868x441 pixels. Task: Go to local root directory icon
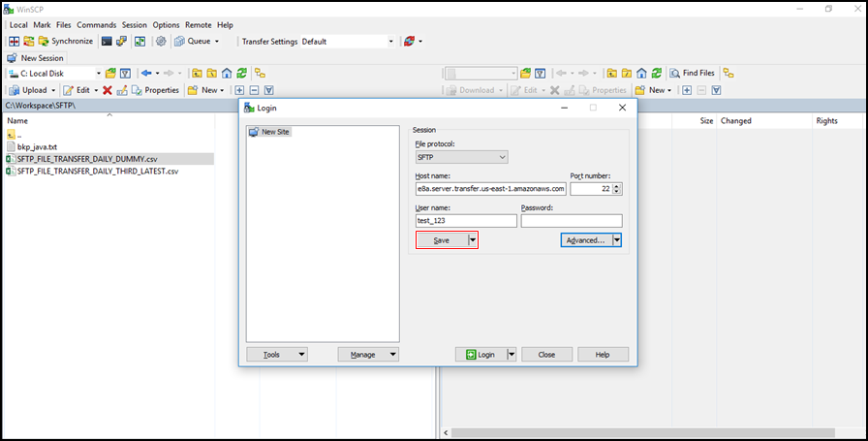pyautogui.click(x=211, y=73)
